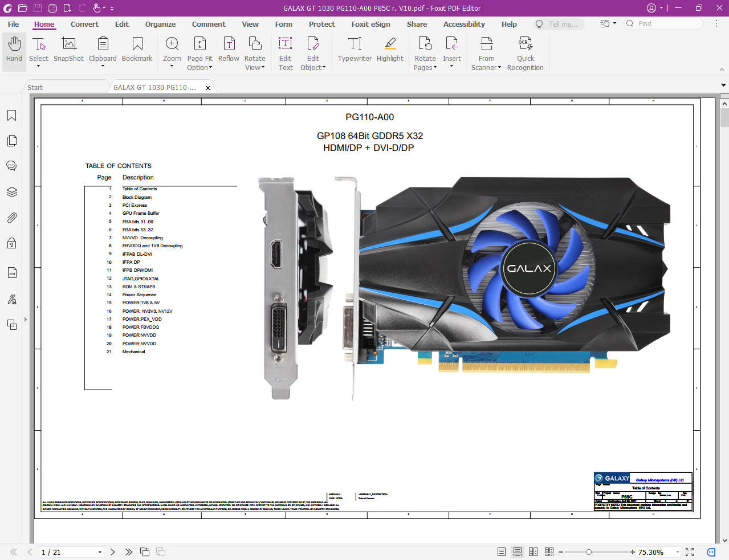Switch to facing pages view
729x560 pixels.
pyautogui.click(x=533, y=552)
